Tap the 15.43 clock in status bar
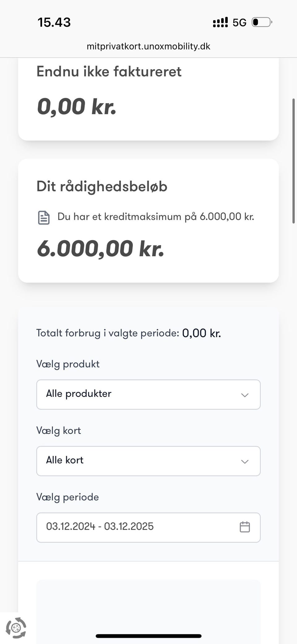297x644 pixels. [x=54, y=22]
